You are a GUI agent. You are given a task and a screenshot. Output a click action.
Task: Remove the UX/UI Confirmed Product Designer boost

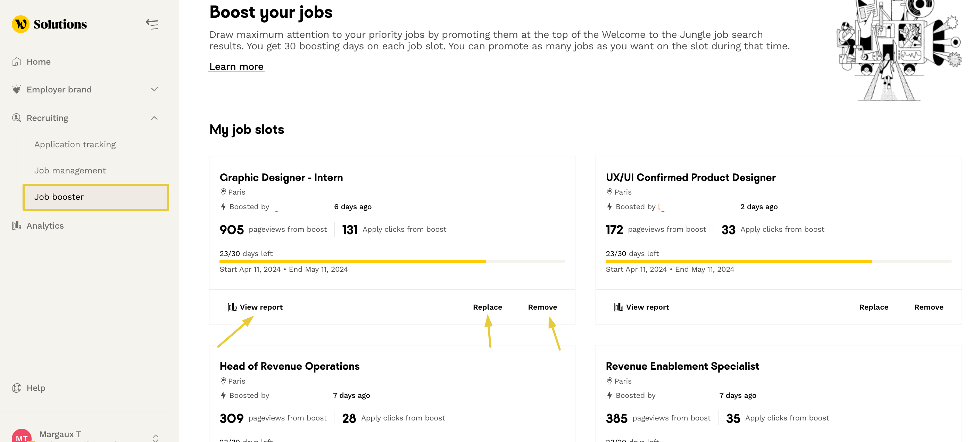coord(928,307)
